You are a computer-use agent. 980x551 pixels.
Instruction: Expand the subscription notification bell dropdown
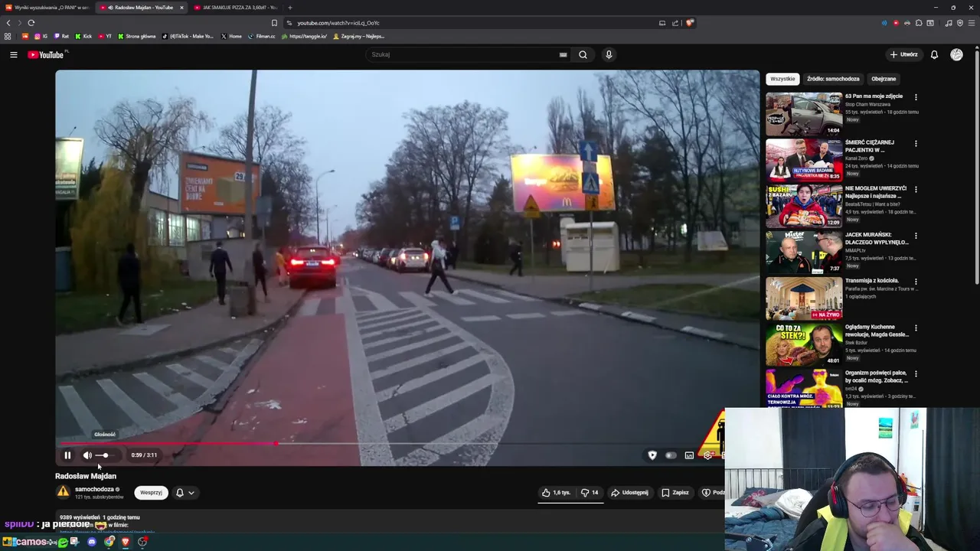pyautogui.click(x=185, y=493)
